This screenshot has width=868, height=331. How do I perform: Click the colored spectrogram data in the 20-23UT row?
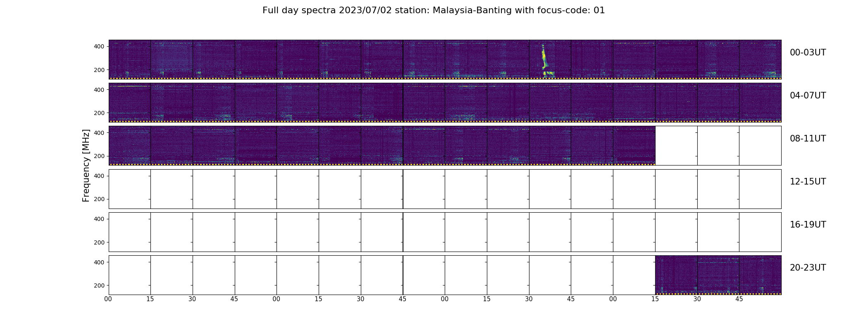pyautogui.click(x=718, y=275)
